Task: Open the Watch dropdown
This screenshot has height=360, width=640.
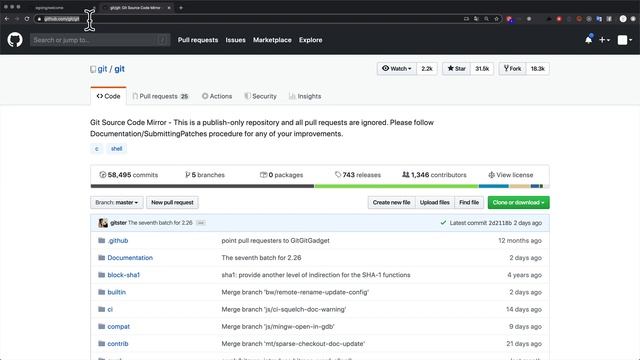Action: (x=397, y=69)
